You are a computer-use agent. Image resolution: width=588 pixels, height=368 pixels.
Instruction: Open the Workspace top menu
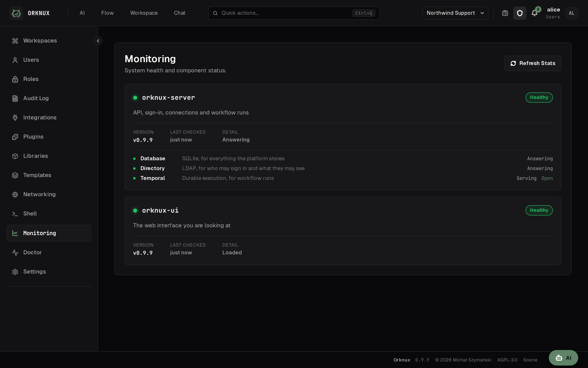click(144, 13)
